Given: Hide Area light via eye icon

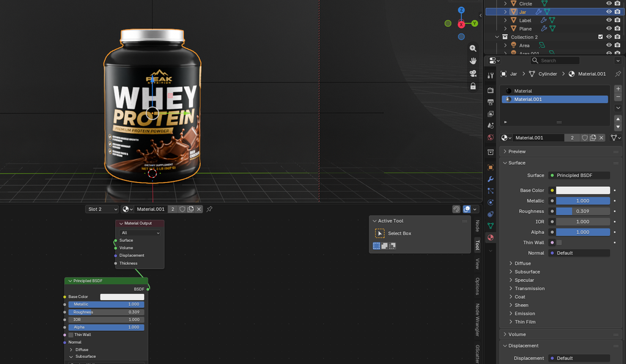Looking at the screenshot, I should point(609,45).
